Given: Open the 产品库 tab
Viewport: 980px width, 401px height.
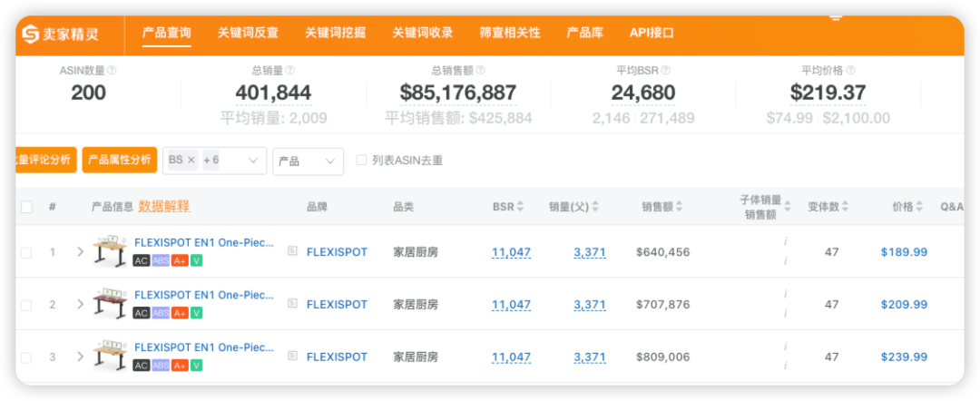Looking at the screenshot, I should pos(585,33).
